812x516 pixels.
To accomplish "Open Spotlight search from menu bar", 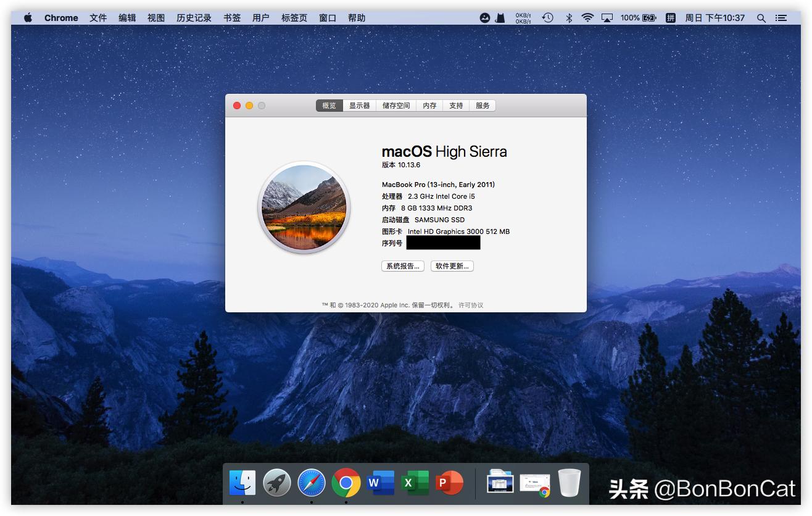I will (x=761, y=17).
